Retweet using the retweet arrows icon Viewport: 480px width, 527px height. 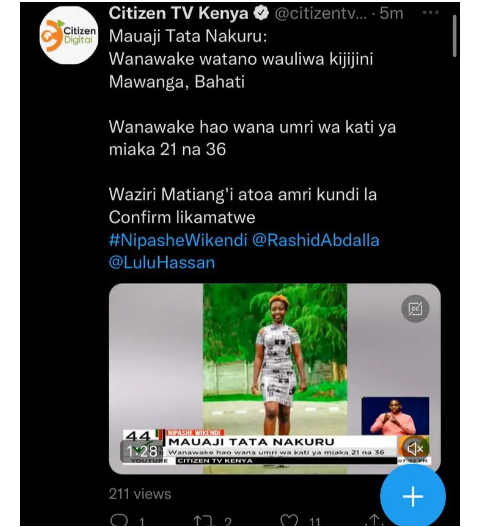[x=203, y=521]
